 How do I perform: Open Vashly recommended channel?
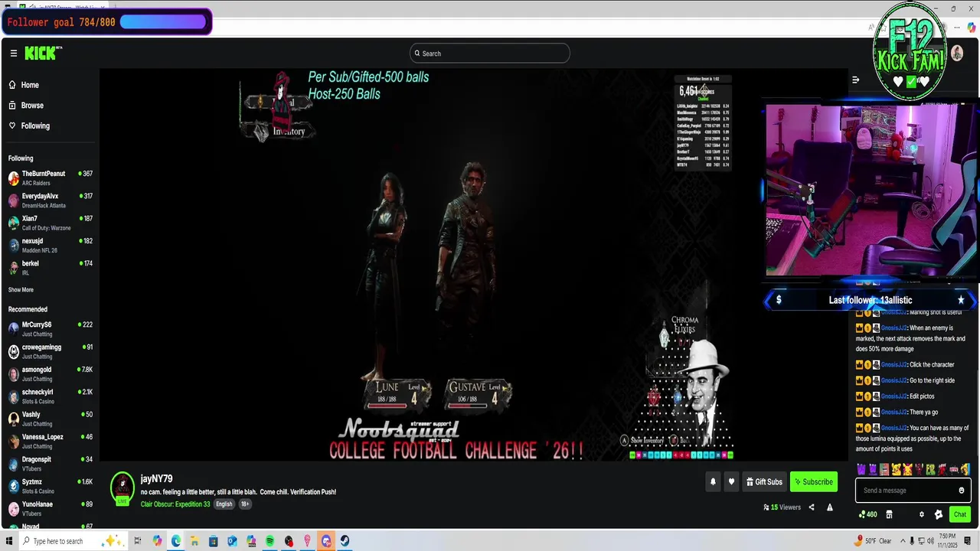[50, 419]
